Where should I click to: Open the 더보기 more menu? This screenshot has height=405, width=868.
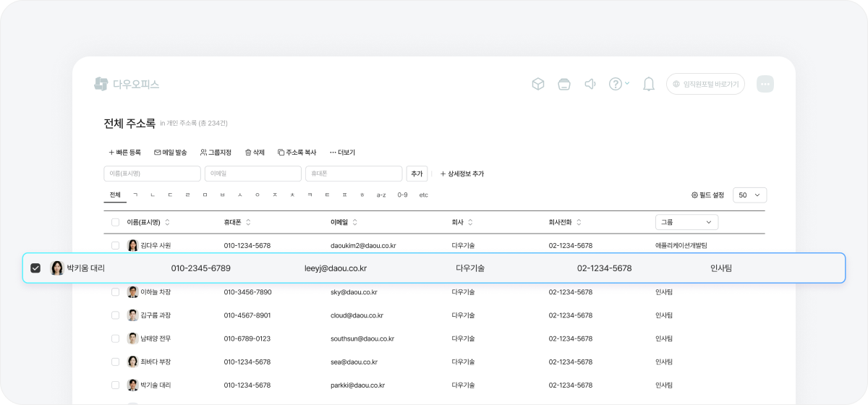(x=342, y=153)
